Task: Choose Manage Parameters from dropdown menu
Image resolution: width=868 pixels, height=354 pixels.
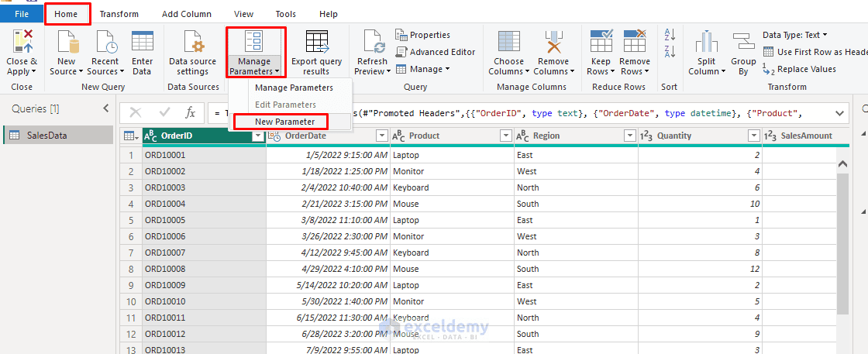Action: tap(294, 88)
